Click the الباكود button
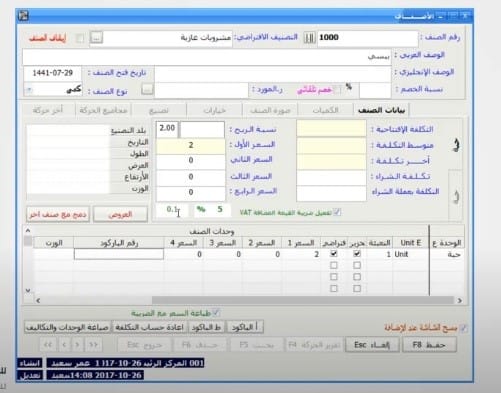 pos(245,327)
